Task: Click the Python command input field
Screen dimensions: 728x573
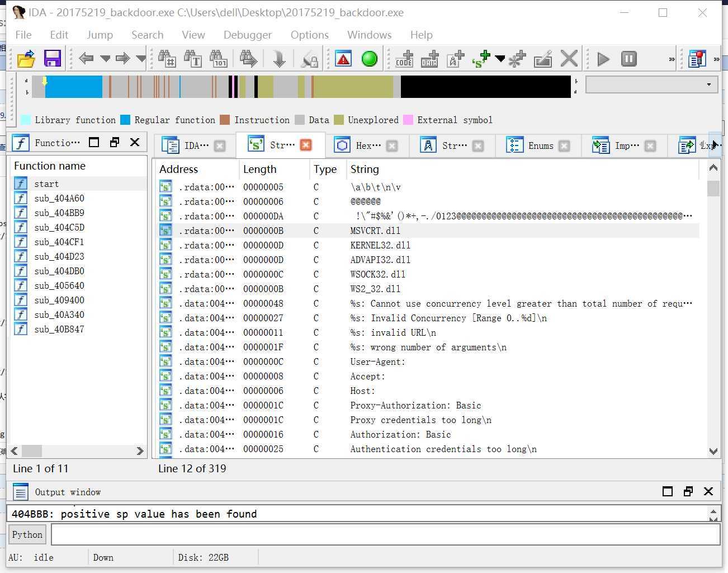Action: 385,534
